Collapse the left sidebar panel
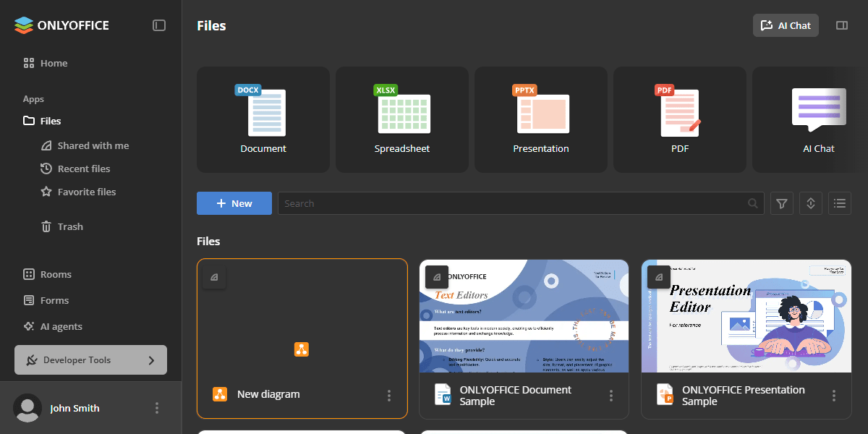Image resolution: width=868 pixels, height=434 pixels. (x=159, y=25)
